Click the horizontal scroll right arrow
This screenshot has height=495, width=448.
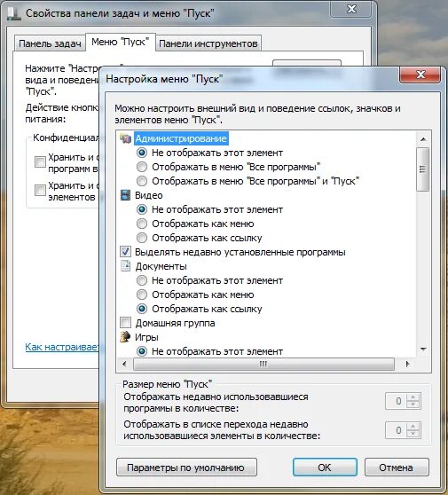pos(407,364)
